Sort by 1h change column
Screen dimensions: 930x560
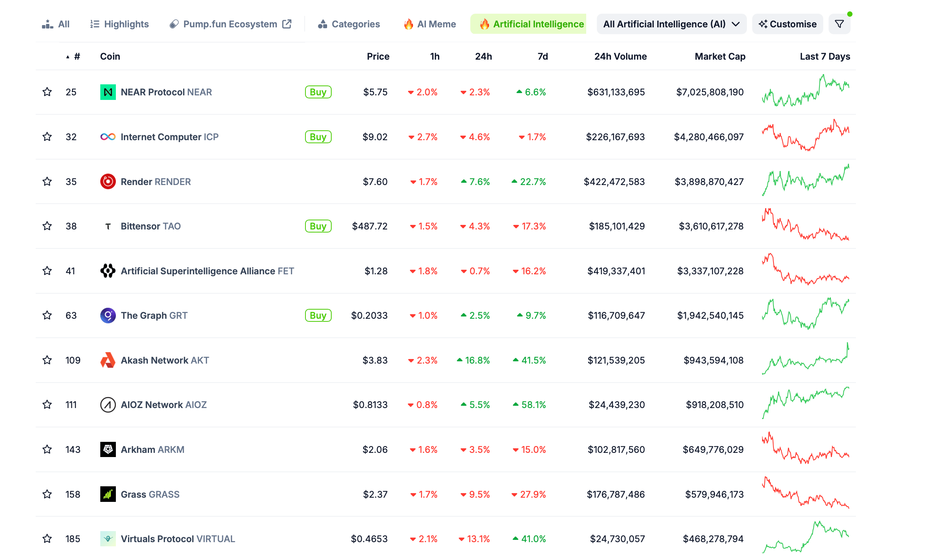[x=435, y=57]
